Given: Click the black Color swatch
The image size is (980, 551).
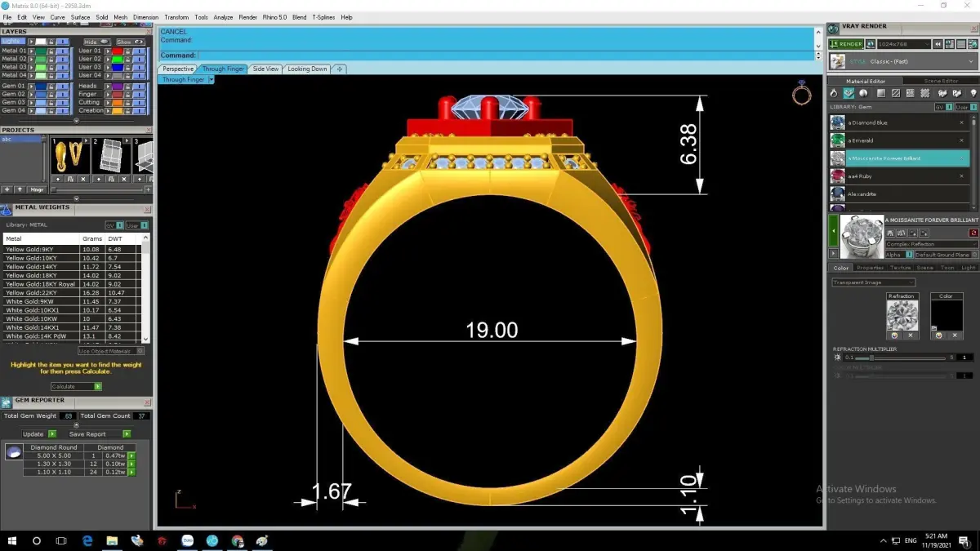Looking at the screenshot, I should pos(947,315).
